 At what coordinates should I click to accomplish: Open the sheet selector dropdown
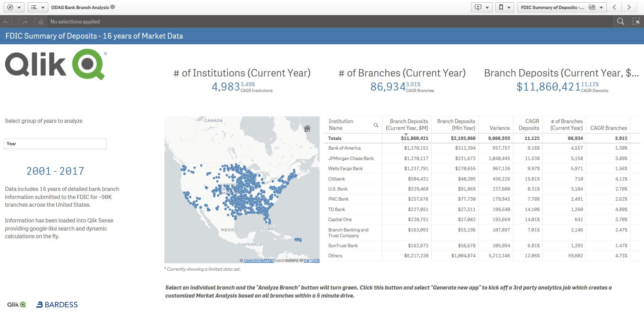pyautogui.click(x=562, y=7)
